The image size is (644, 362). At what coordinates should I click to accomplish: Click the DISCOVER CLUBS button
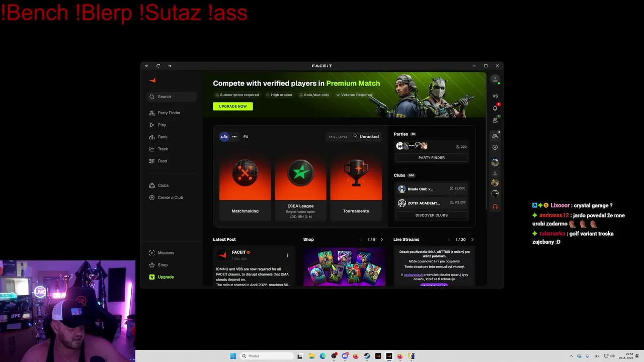coord(432,215)
